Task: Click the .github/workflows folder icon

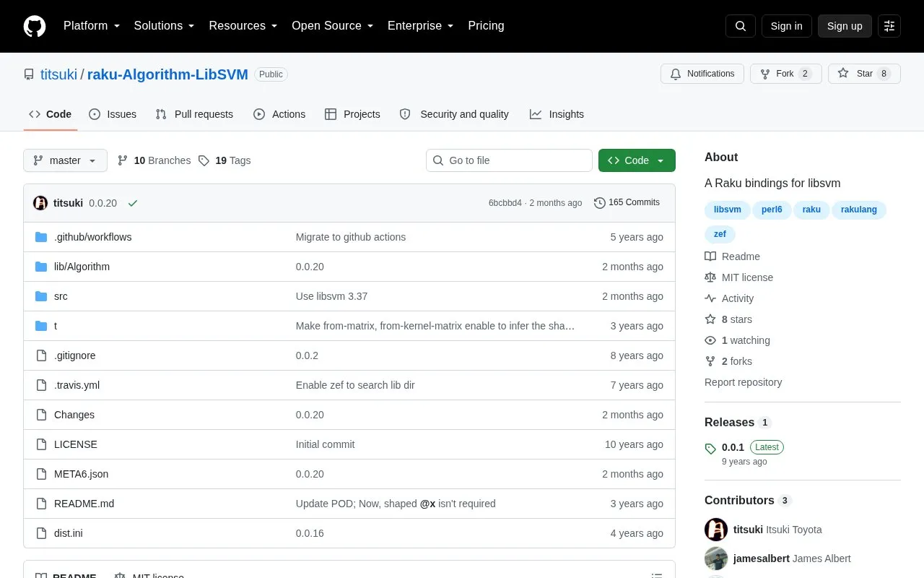Action: pyautogui.click(x=41, y=237)
